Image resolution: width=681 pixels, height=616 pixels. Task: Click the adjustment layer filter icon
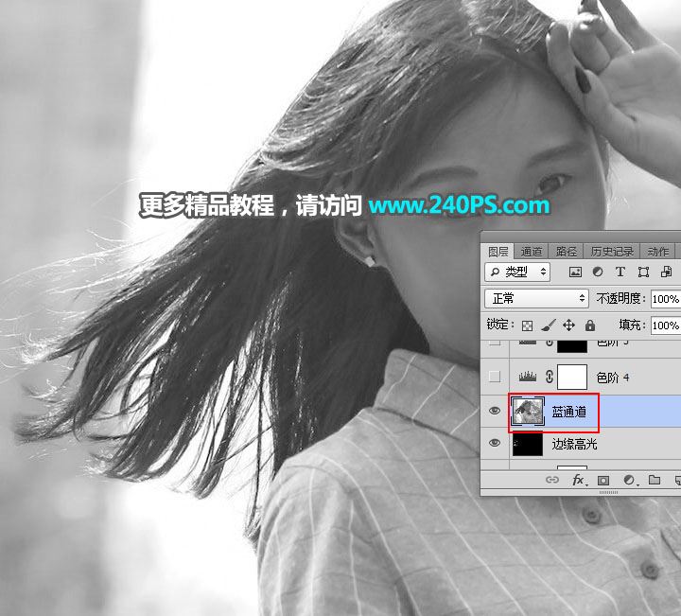(x=598, y=272)
